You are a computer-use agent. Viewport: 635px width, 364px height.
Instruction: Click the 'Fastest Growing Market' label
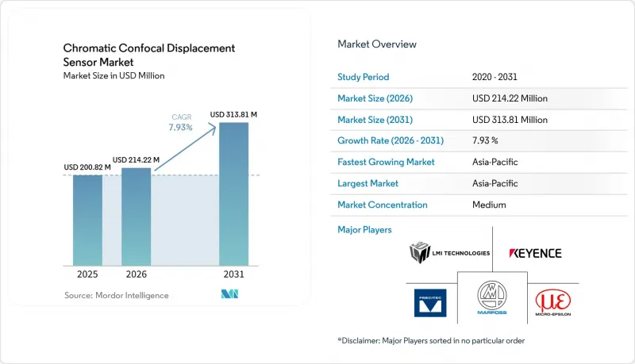[386, 162]
